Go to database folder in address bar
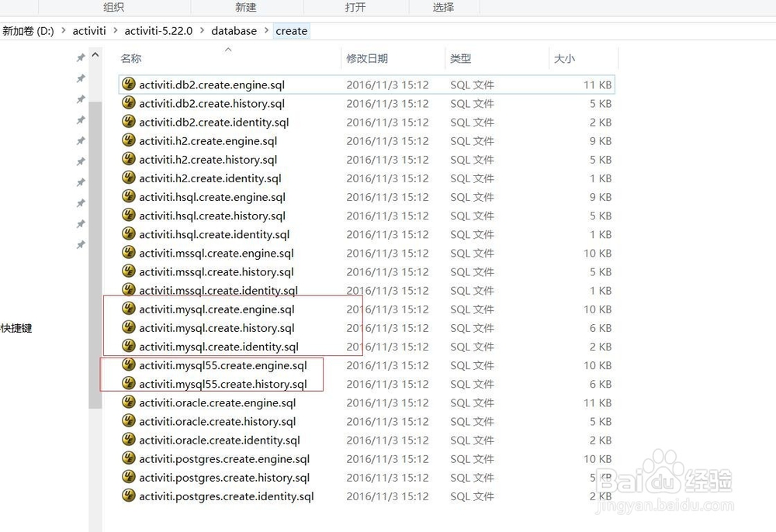Screen dimensions: 776x532 (x=234, y=31)
